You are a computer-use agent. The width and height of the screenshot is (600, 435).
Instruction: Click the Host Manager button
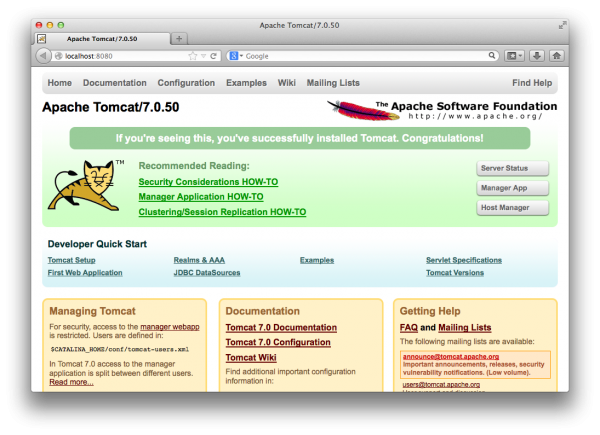pos(512,207)
